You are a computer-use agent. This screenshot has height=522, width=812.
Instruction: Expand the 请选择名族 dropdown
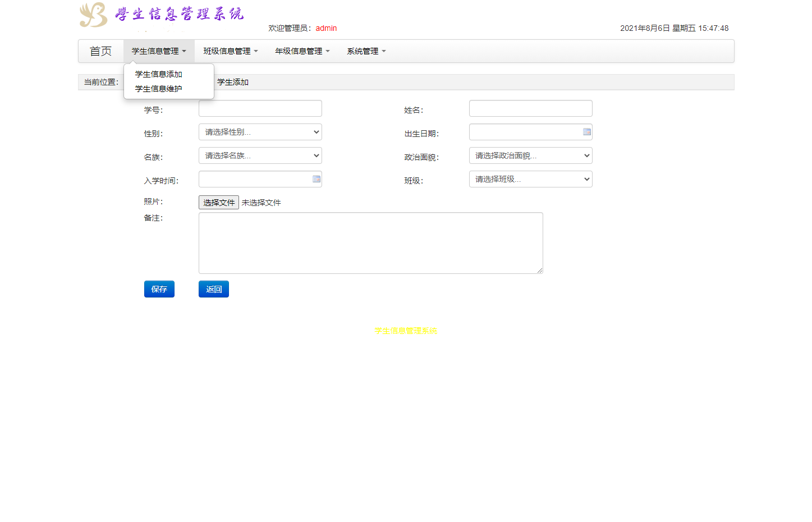tap(260, 155)
